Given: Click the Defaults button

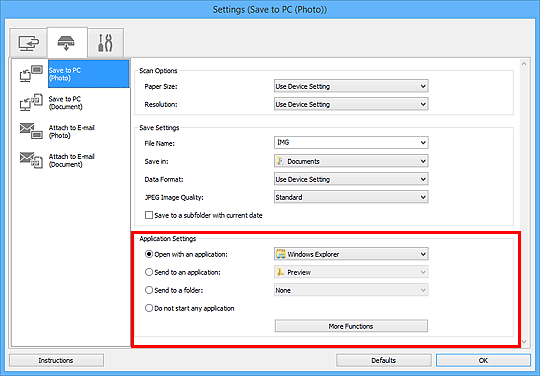Looking at the screenshot, I should 383,360.
